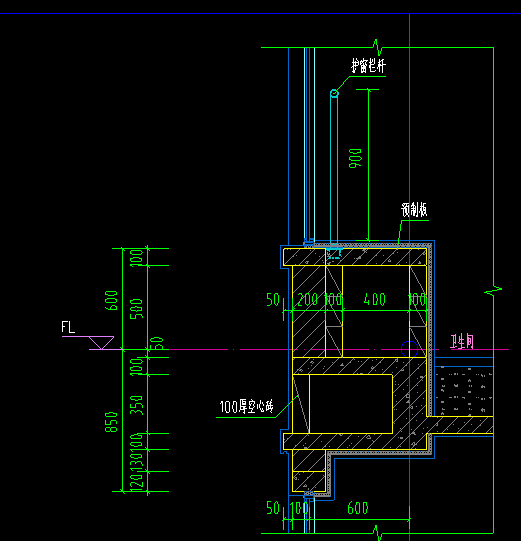Select the "预制板" annotation label
521x541 pixels.
[x=414, y=209]
